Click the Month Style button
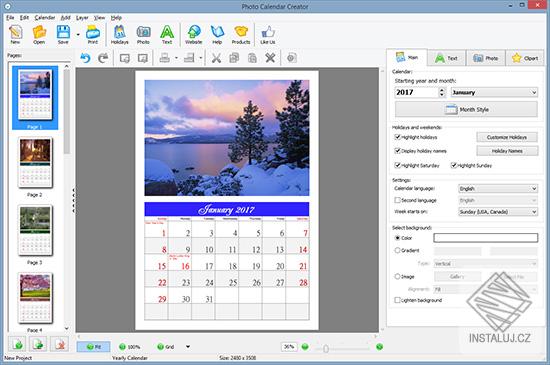The width and height of the screenshot is (550, 365). tap(466, 109)
